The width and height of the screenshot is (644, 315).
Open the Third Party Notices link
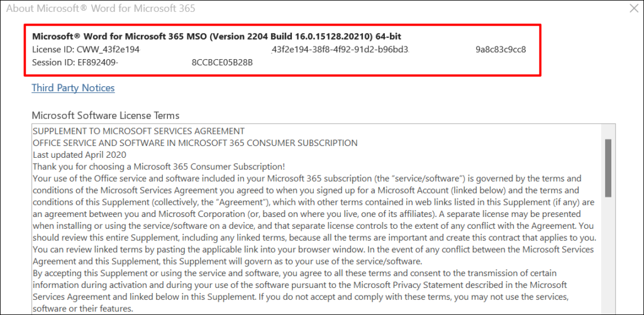(x=73, y=88)
